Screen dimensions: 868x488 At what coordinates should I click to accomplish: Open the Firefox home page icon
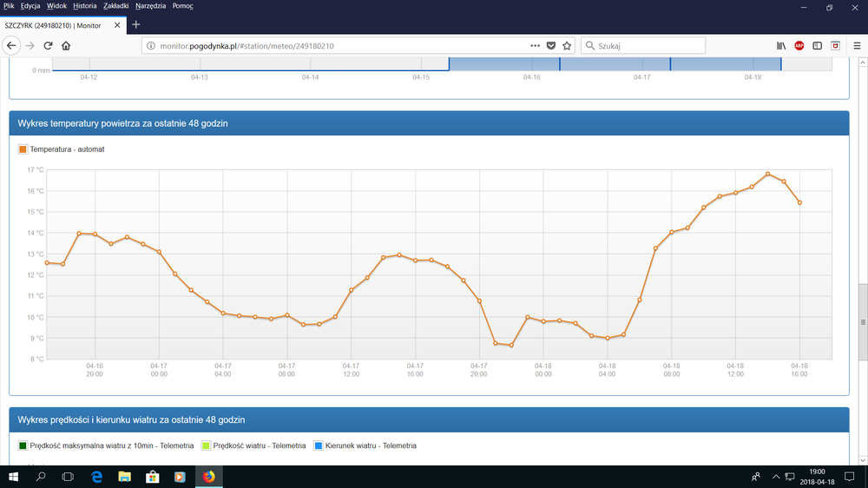[x=66, y=46]
